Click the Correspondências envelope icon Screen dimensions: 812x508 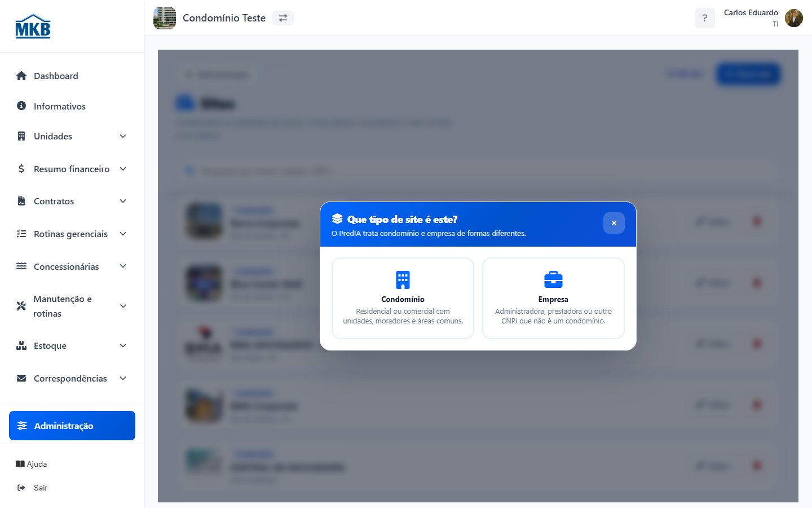21,378
